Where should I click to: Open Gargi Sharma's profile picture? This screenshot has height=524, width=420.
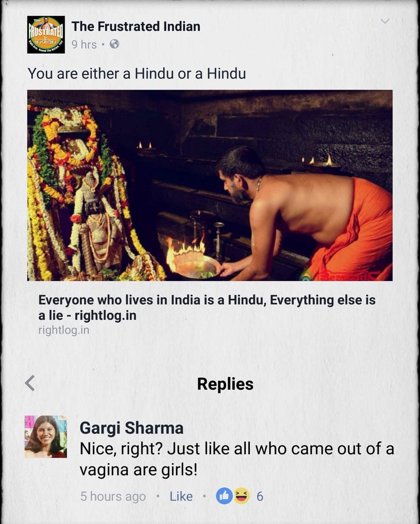pyautogui.click(x=45, y=437)
